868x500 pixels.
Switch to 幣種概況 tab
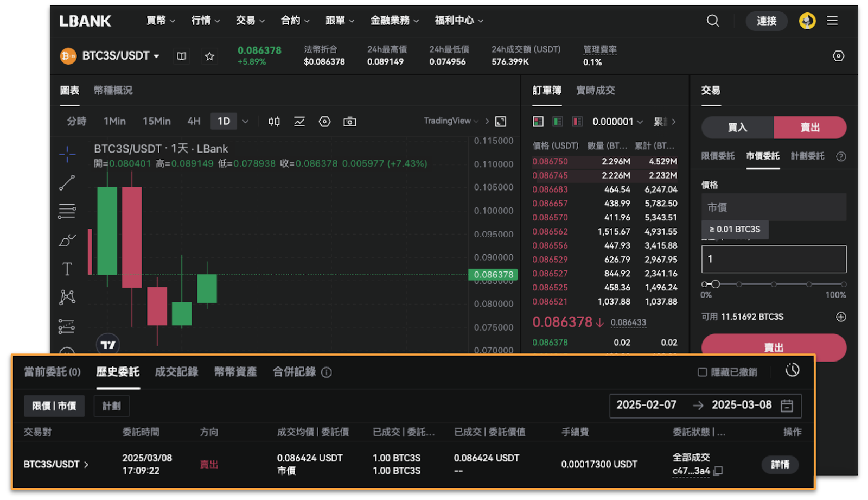click(113, 91)
